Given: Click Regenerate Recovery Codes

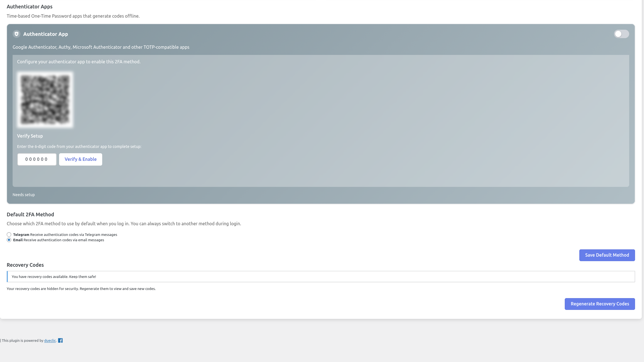Looking at the screenshot, I should pos(600,304).
